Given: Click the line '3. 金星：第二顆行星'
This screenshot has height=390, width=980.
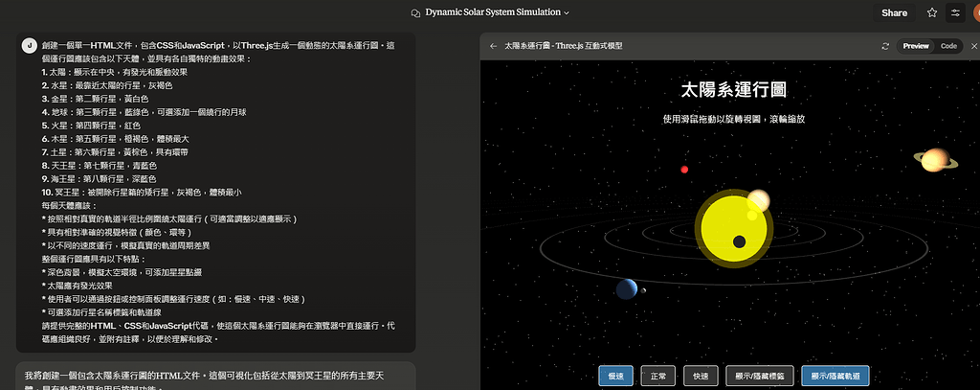Looking at the screenshot, I should pyautogui.click(x=95, y=99).
